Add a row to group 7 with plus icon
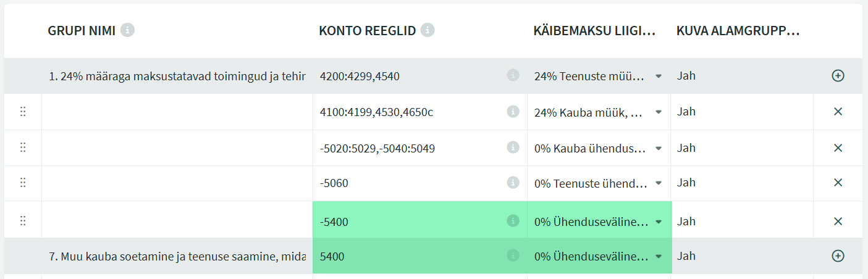868x279 pixels. pyautogui.click(x=838, y=256)
